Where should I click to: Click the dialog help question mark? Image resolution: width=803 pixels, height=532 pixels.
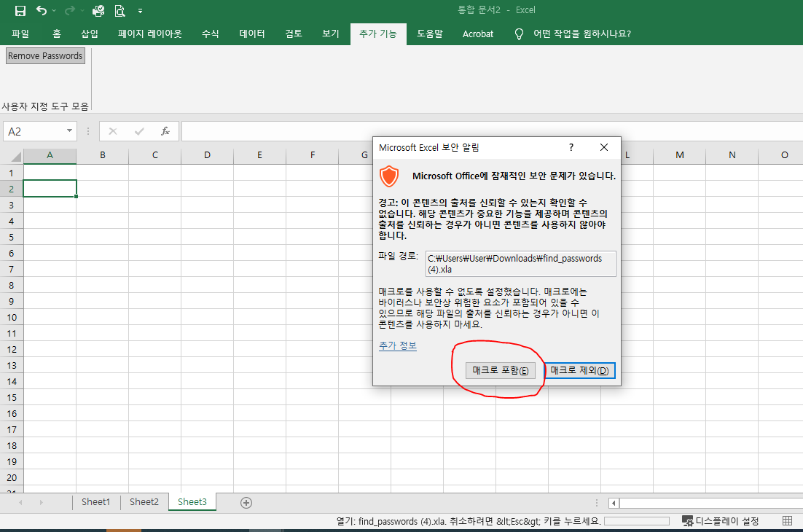point(571,147)
